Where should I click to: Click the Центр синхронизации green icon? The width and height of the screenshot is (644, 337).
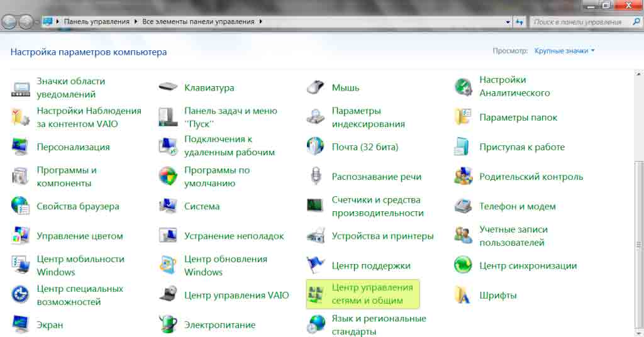pos(464,265)
